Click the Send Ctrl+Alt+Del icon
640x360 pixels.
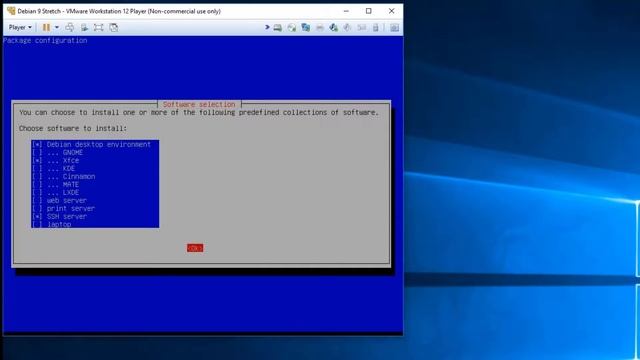[70, 27]
